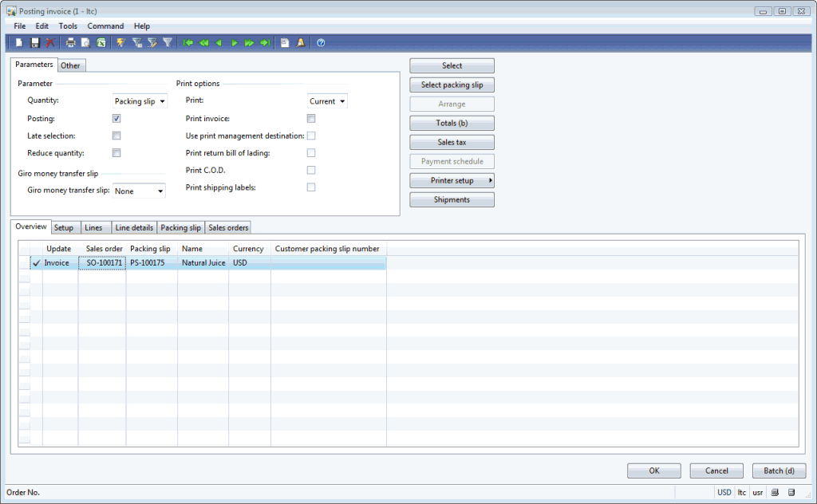Open the Edit menu
Image resolution: width=817 pixels, height=504 pixels.
(x=42, y=26)
